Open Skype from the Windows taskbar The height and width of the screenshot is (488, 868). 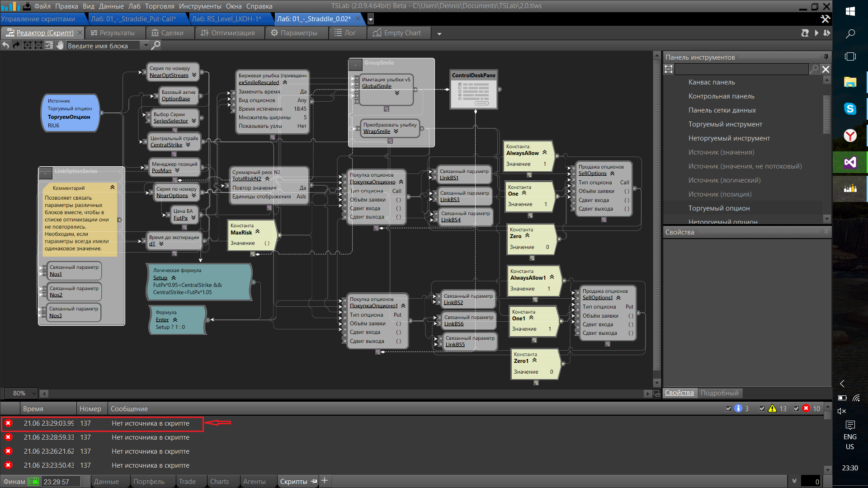[x=850, y=108]
